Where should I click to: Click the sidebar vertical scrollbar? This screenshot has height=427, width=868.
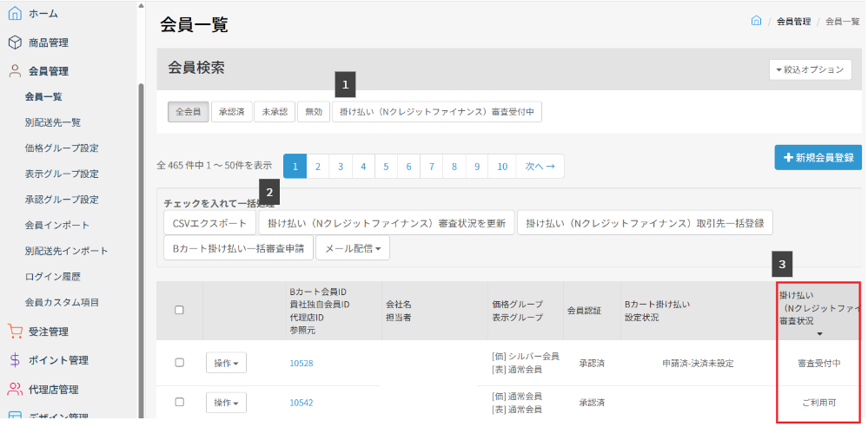coord(141,249)
